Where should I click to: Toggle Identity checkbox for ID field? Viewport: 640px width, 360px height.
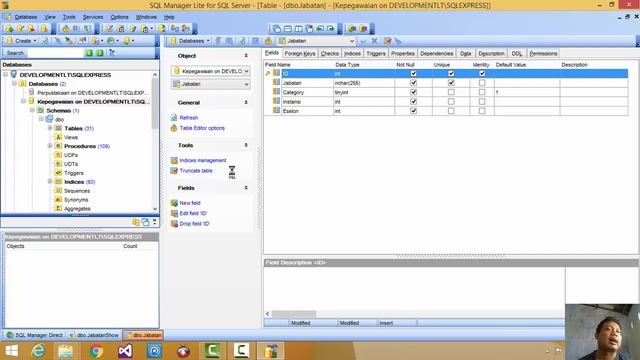click(x=482, y=73)
